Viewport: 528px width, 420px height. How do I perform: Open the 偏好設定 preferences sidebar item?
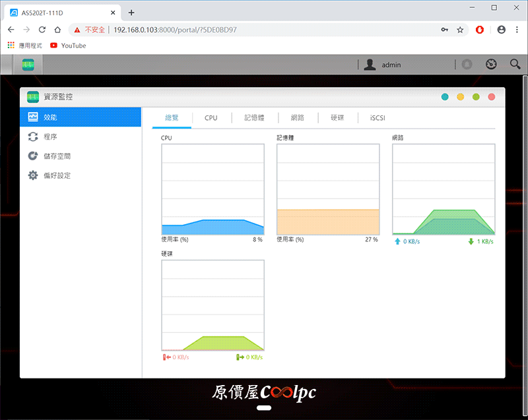click(x=81, y=175)
